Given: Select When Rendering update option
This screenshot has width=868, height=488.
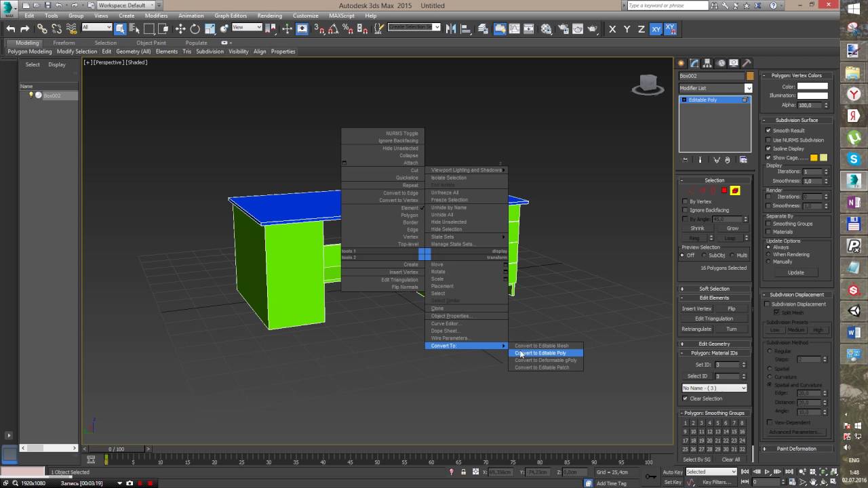Looking at the screenshot, I should (768, 255).
